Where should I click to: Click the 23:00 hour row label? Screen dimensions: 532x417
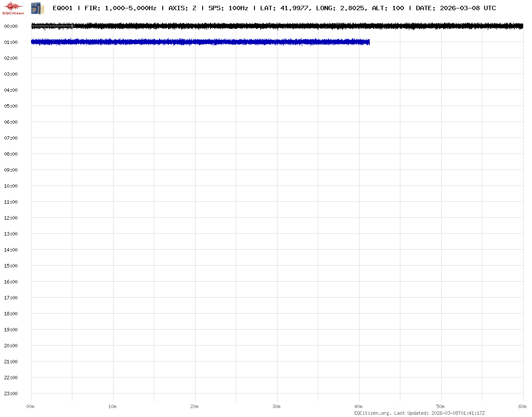click(11, 393)
